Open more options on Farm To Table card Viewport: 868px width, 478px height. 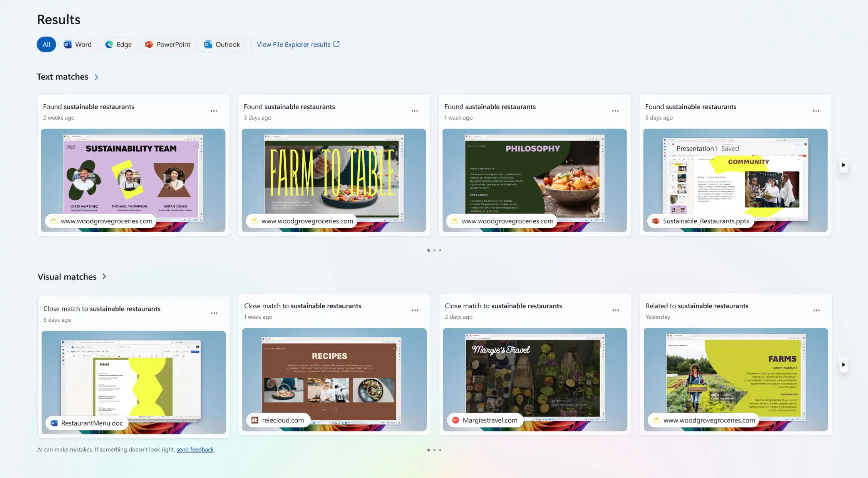point(414,111)
